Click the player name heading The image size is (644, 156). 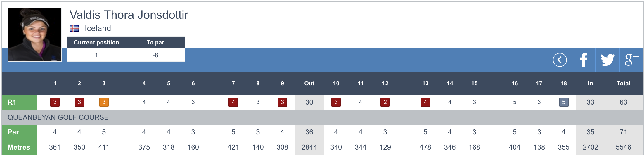point(129,15)
